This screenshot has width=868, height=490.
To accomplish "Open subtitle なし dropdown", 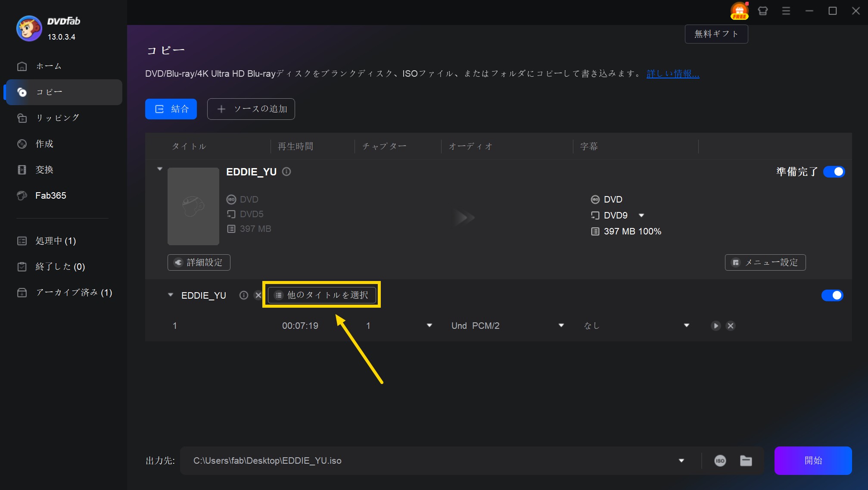I will pyautogui.click(x=687, y=325).
